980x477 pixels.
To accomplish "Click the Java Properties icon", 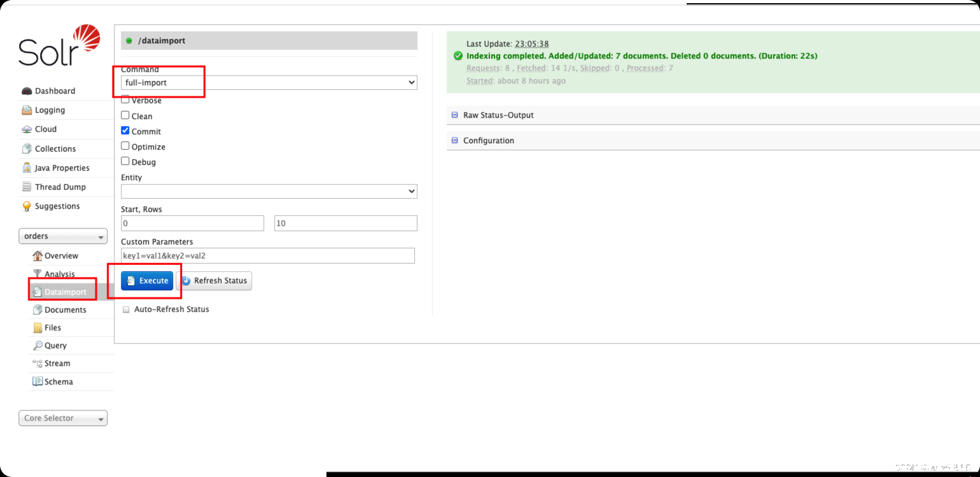I will [27, 167].
